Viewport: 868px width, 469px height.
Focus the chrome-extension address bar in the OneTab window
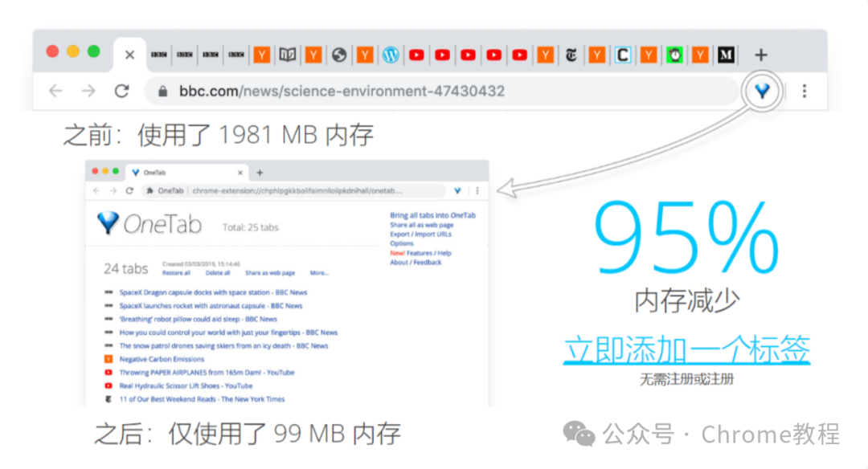coord(293,191)
